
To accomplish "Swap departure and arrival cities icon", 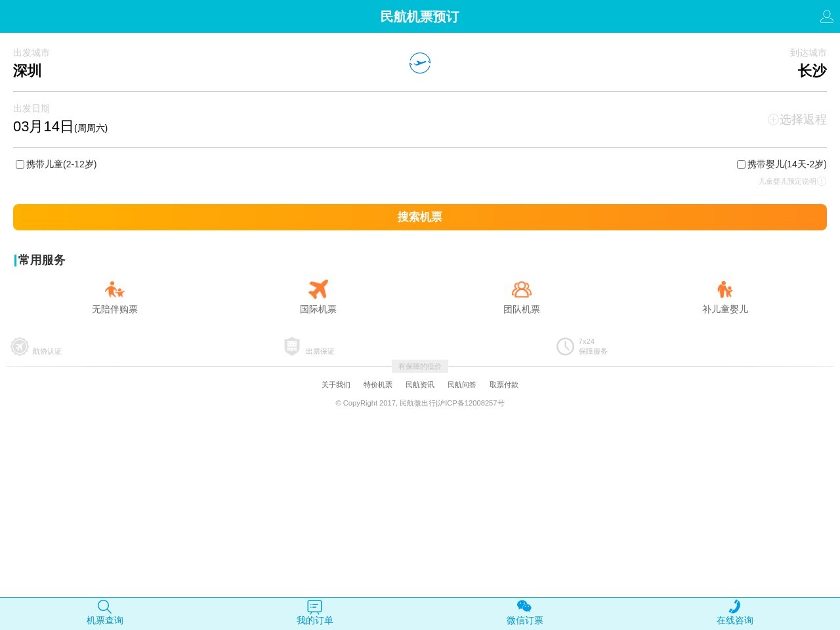I will point(419,63).
